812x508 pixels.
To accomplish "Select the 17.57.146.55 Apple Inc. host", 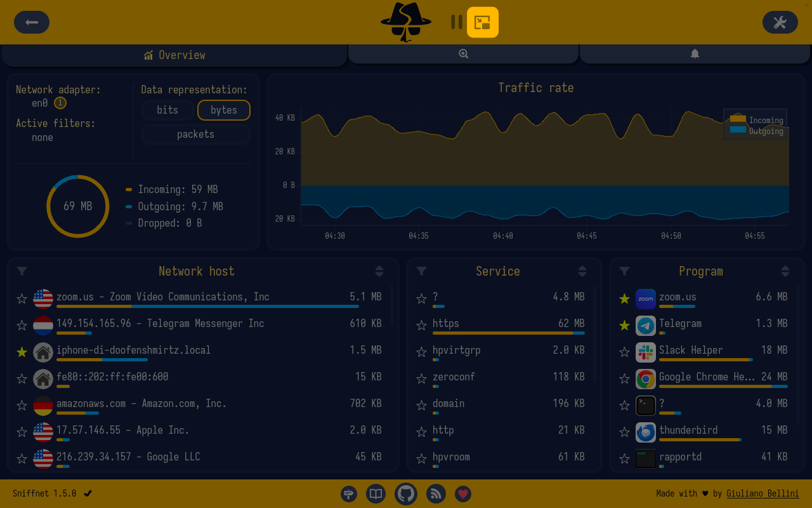I will pyautogui.click(x=200, y=432).
